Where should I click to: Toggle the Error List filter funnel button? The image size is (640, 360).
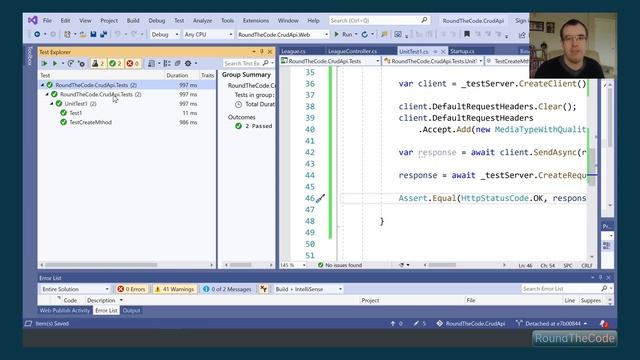[x=264, y=289]
